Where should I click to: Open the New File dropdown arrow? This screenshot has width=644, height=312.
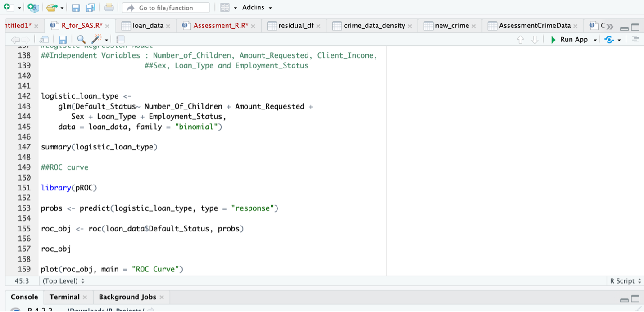tap(19, 8)
